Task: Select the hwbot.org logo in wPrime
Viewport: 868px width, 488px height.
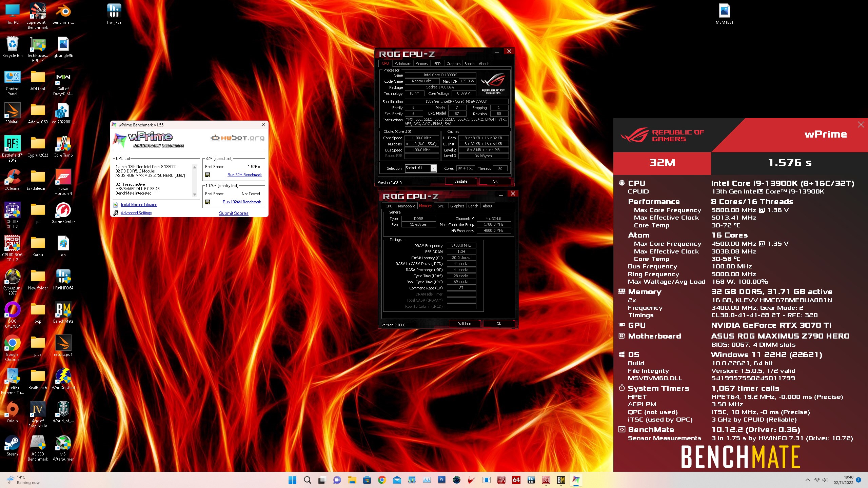Action: tap(237, 138)
